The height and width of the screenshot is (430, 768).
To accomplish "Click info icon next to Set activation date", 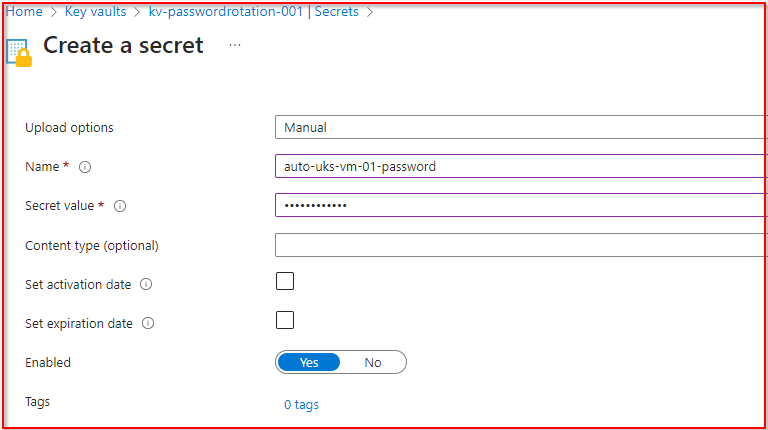I will pos(146,285).
